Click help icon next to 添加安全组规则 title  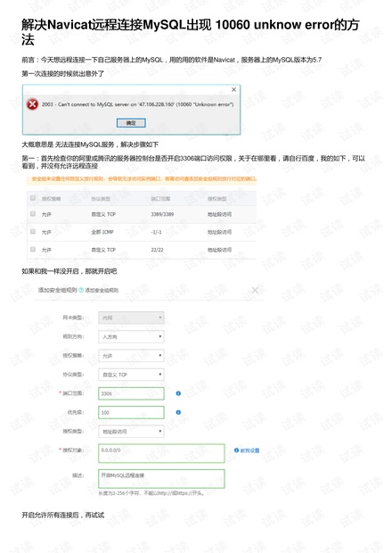(81, 290)
